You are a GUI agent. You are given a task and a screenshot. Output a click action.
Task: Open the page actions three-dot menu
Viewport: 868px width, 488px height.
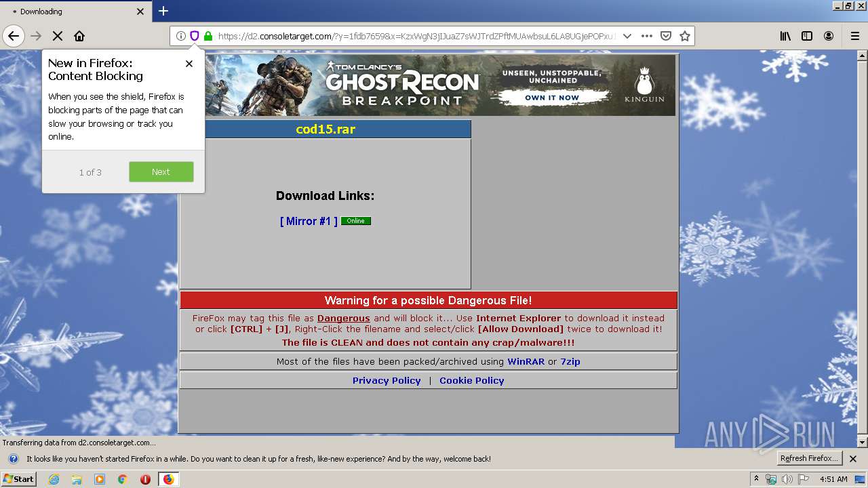click(x=647, y=36)
